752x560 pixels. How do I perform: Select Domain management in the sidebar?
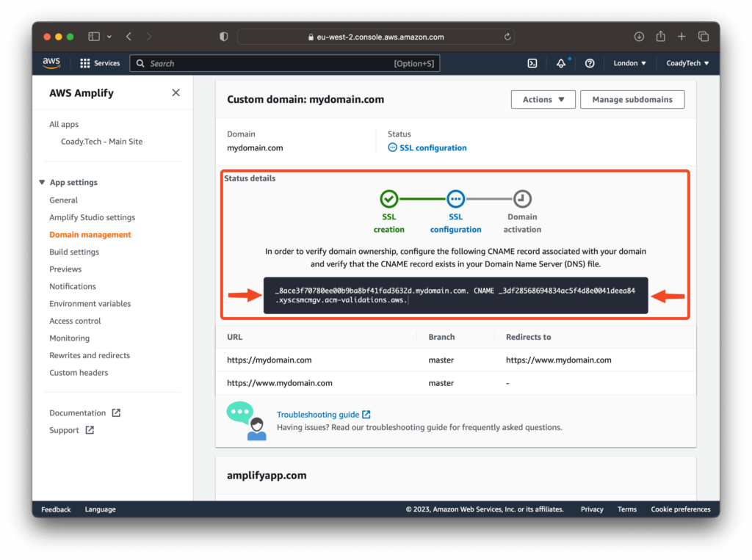point(90,234)
